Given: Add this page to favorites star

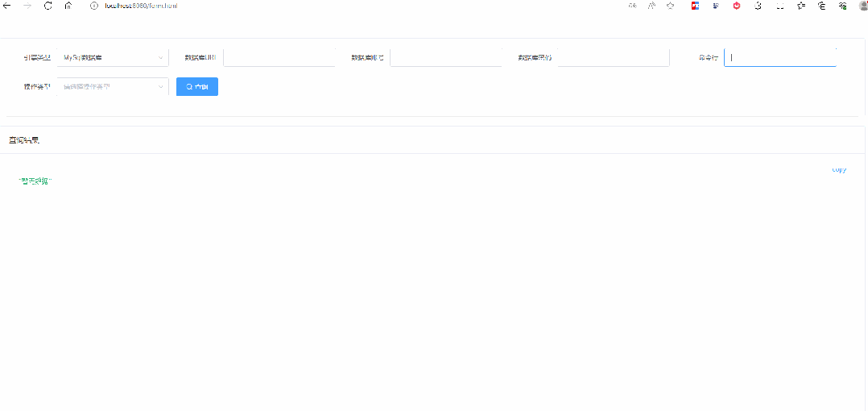Looking at the screenshot, I should pyautogui.click(x=671, y=6).
